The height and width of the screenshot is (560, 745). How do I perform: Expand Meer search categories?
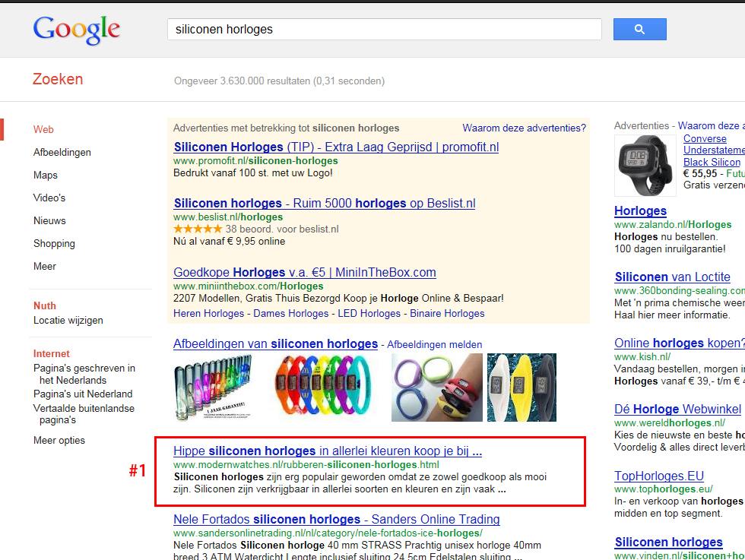(x=45, y=267)
